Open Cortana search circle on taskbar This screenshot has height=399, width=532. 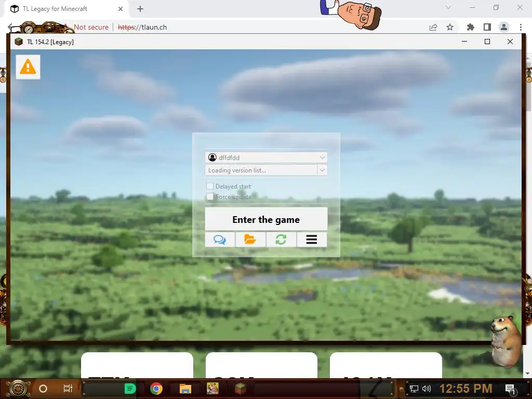pos(43,389)
